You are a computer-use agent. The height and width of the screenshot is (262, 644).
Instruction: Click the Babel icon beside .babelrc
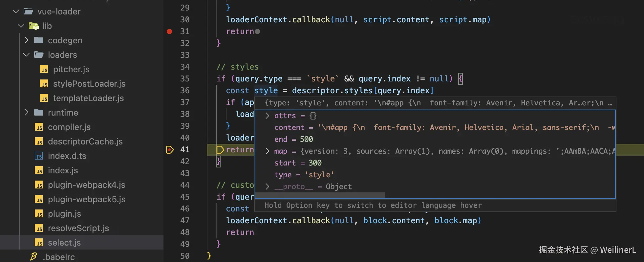(33, 257)
